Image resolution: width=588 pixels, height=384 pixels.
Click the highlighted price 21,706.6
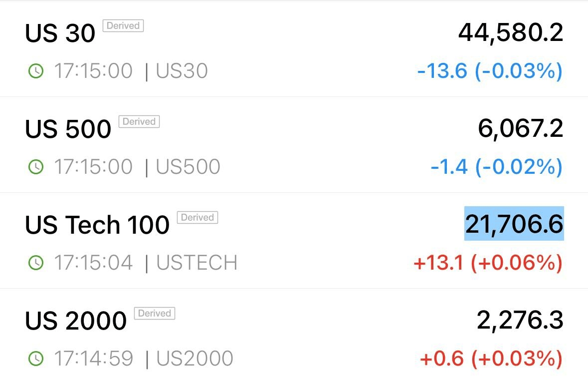[514, 224]
